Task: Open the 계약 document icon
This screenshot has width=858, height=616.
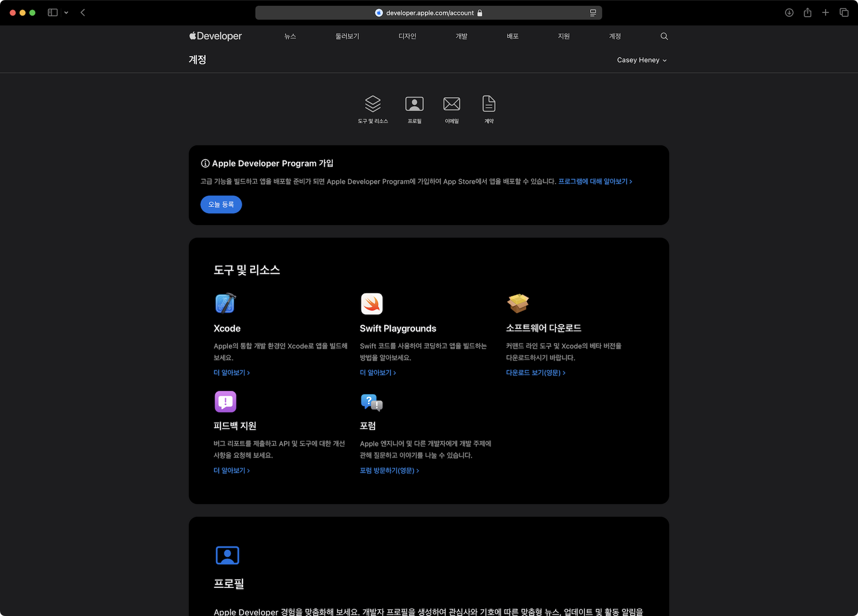Action: 489,104
